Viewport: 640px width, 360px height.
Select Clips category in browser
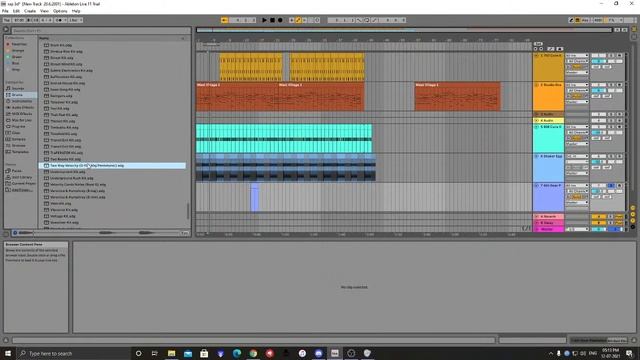click(16, 133)
